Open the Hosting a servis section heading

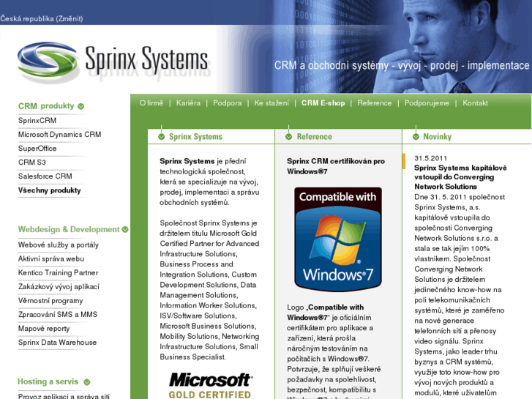[x=48, y=381]
